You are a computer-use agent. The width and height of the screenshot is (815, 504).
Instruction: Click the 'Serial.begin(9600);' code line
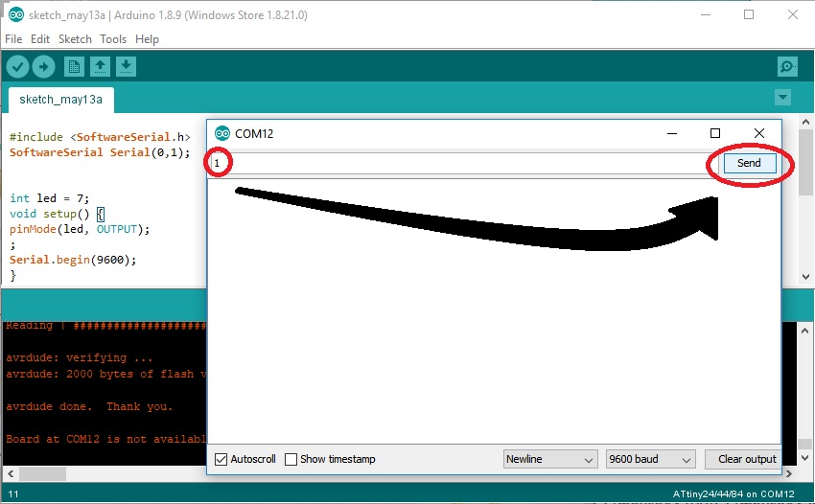click(73, 260)
